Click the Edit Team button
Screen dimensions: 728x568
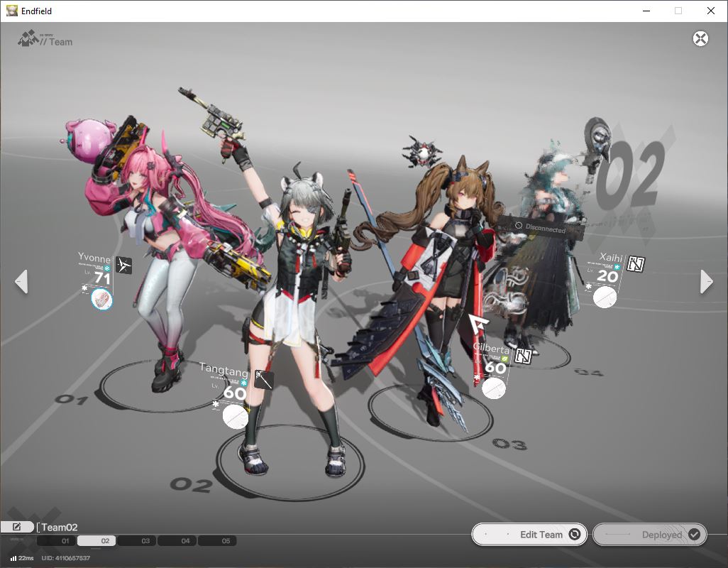tap(529, 535)
